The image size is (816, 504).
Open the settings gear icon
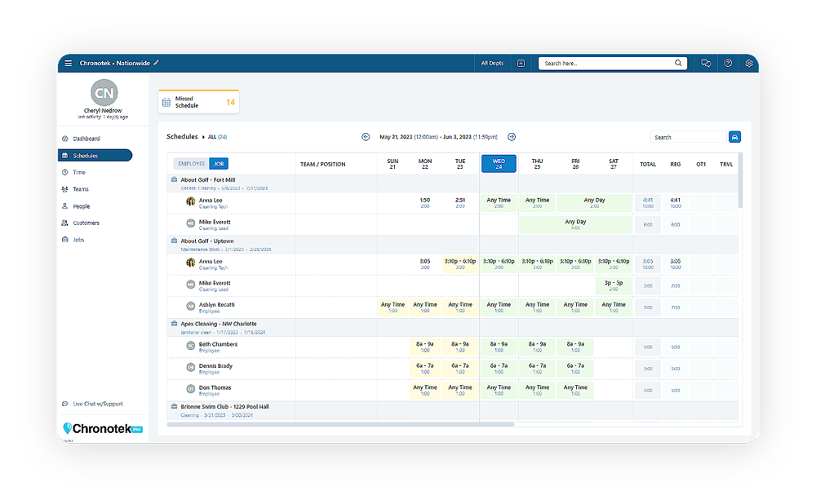point(749,62)
